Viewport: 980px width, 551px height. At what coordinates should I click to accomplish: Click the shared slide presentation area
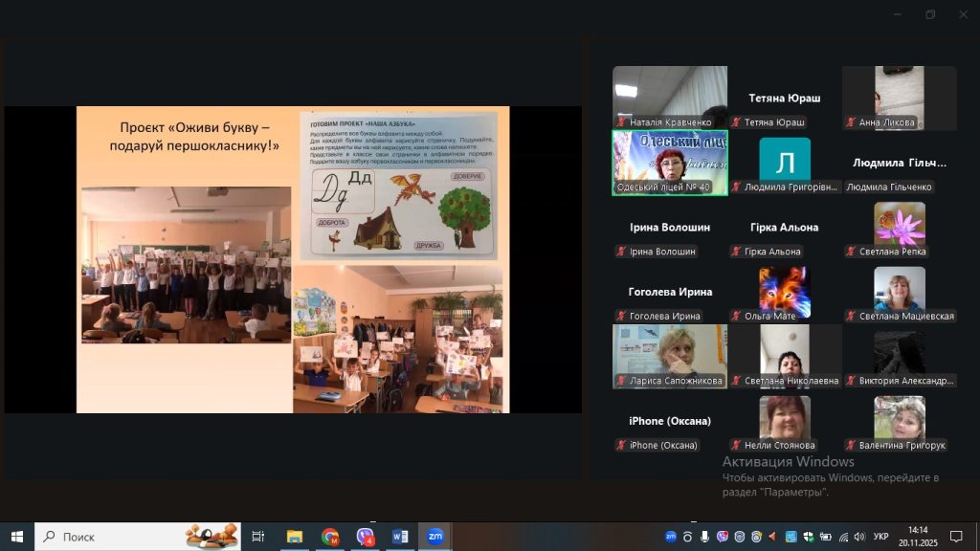point(293,259)
